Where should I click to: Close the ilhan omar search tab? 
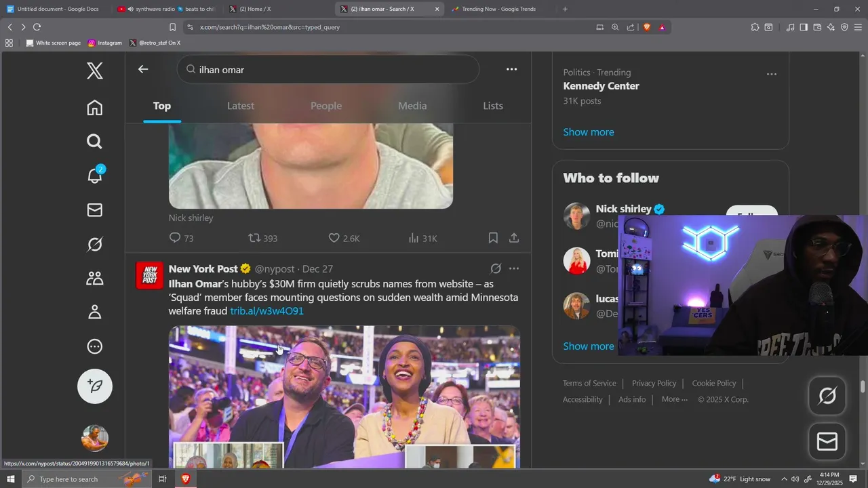(437, 9)
